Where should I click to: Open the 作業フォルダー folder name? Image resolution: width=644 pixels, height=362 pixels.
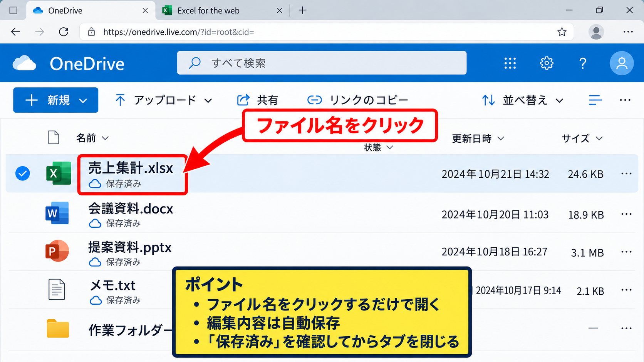click(x=130, y=330)
